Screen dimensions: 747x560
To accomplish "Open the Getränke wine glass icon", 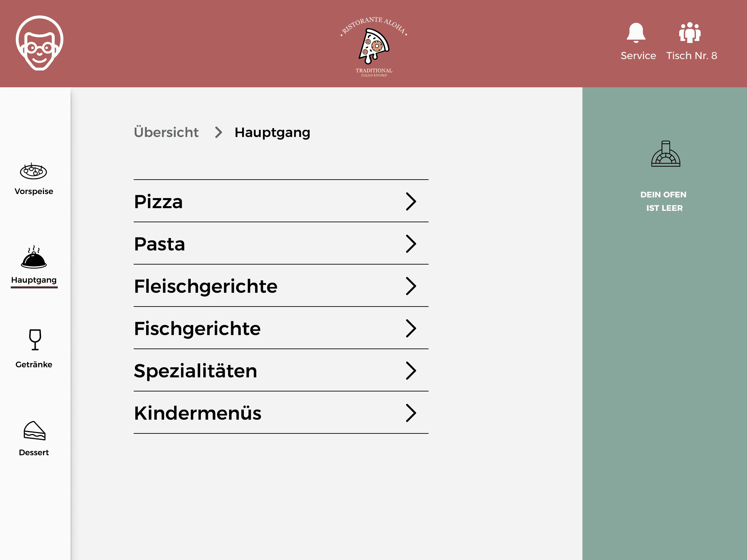I will (x=35, y=339).
